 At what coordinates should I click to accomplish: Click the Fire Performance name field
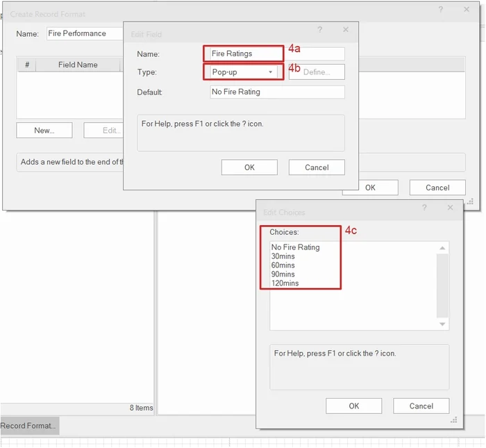point(83,33)
